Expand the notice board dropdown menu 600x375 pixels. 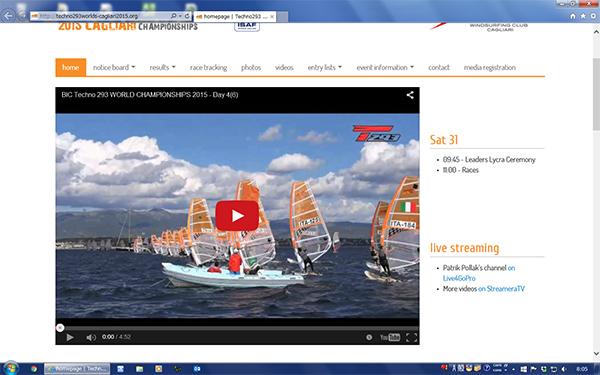click(x=114, y=67)
